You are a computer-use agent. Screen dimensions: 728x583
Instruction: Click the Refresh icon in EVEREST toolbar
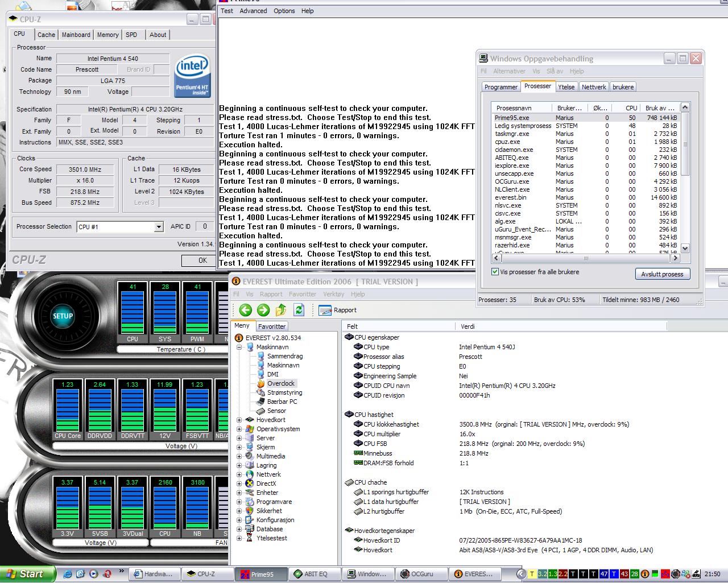click(x=299, y=310)
